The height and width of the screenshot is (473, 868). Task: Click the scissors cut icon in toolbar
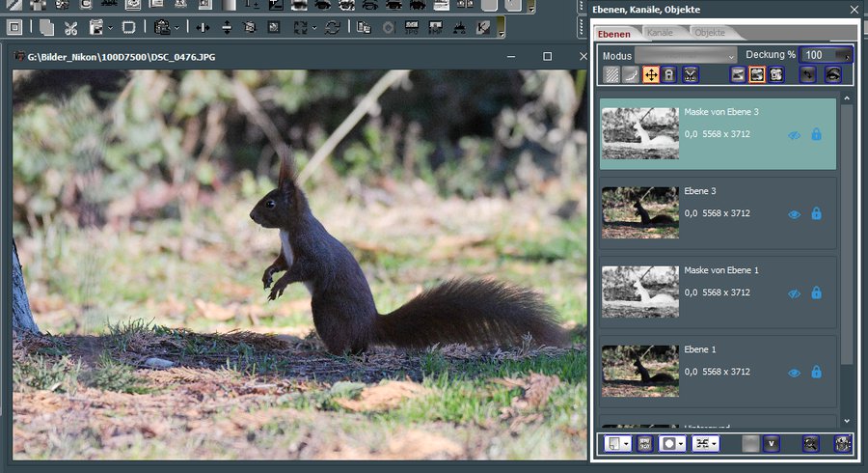(70, 27)
